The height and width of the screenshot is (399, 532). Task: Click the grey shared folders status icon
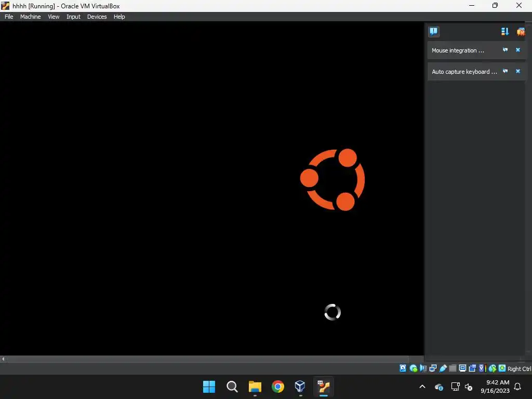pyautogui.click(x=453, y=368)
